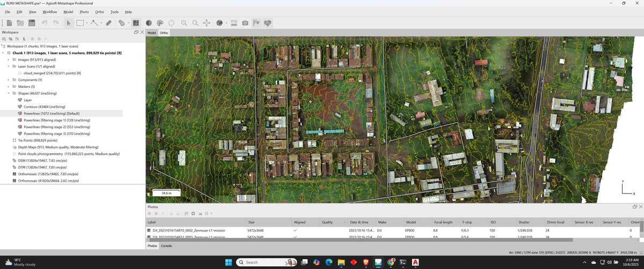Open the globe basemap dropdown arrow
The width and height of the screenshot is (644, 269).
pos(226,23)
